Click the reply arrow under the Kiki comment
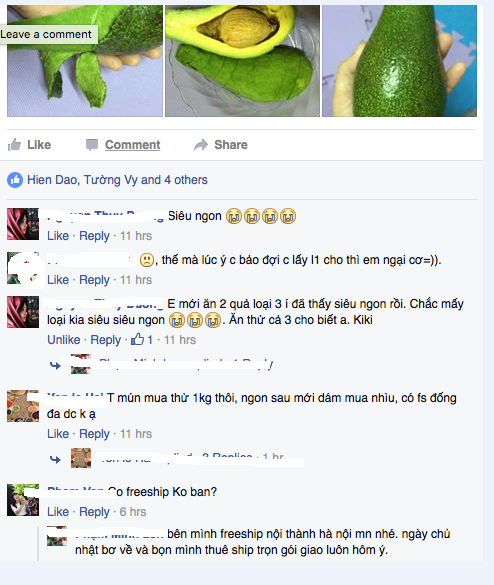The height and width of the screenshot is (585, 494). coord(55,365)
